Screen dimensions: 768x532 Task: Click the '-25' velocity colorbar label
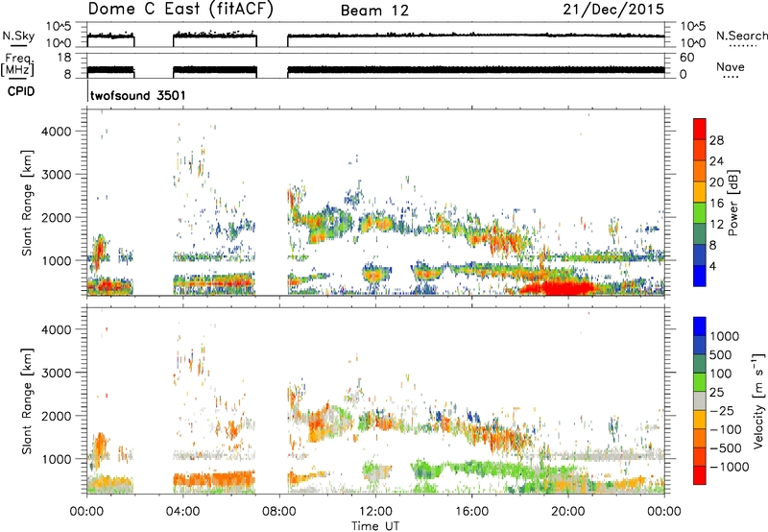pos(722,411)
